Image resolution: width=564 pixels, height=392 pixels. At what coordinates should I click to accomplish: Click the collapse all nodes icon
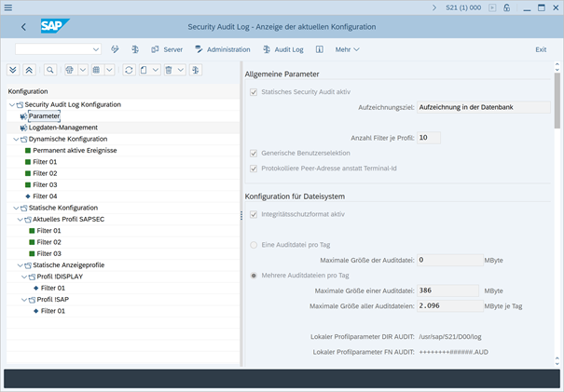pyautogui.click(x=29, y=70)
